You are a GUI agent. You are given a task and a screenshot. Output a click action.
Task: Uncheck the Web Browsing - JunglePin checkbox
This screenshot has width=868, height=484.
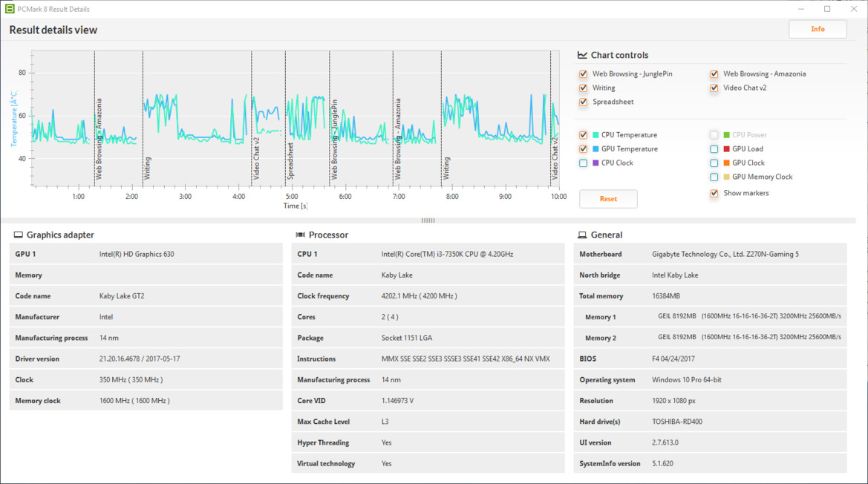[583, 74]
